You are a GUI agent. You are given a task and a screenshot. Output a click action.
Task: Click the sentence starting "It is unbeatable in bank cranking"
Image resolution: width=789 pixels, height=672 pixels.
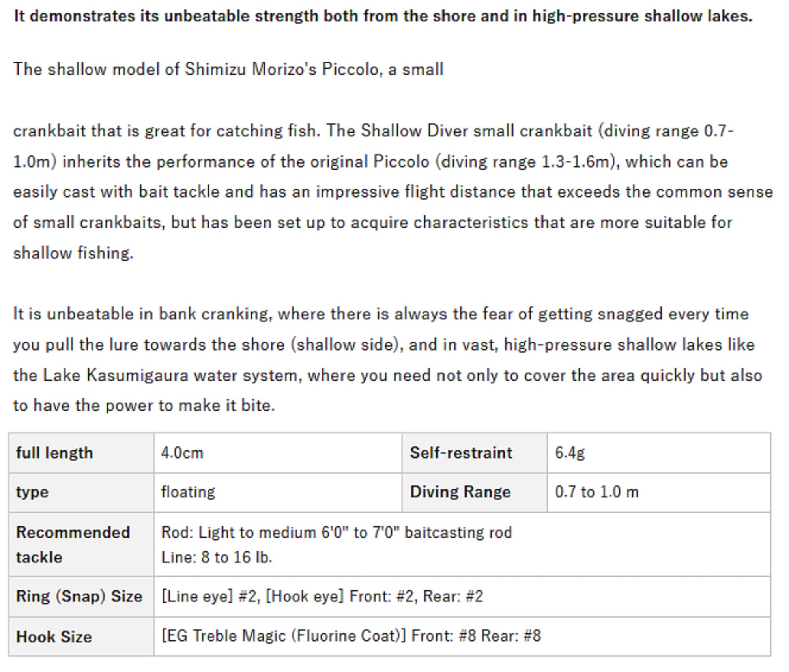pos(381,314)
